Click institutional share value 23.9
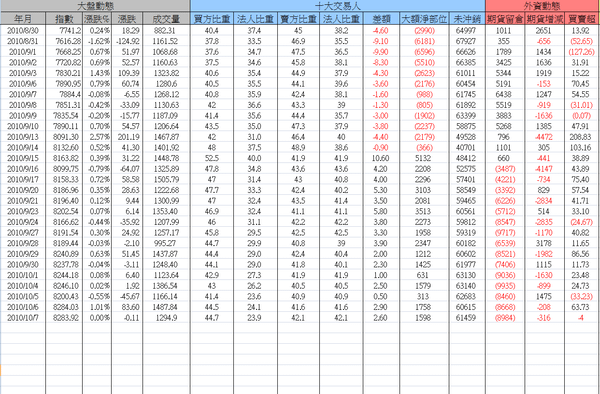 [x=255, y=317]
